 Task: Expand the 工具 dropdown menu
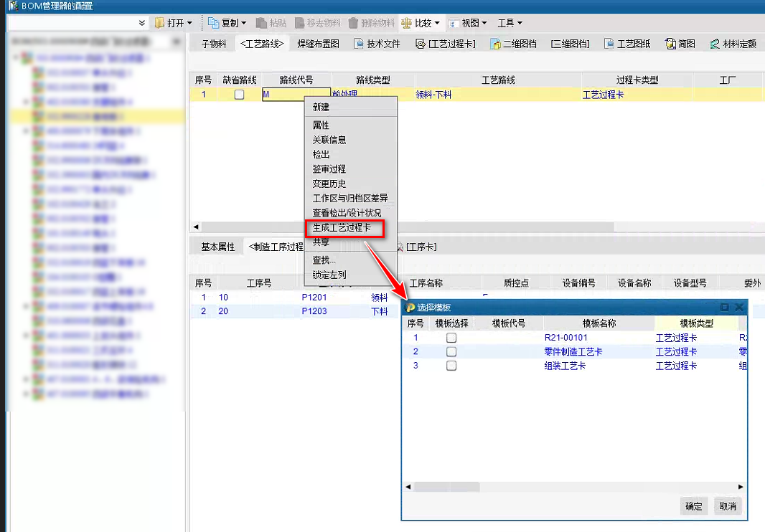510,23
